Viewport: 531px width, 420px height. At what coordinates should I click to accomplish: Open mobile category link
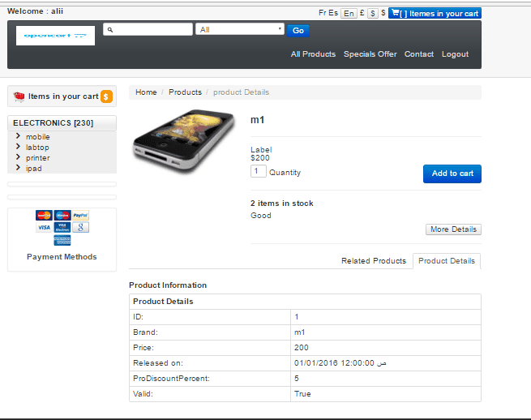pyautogui.click(x=38, y=137)
